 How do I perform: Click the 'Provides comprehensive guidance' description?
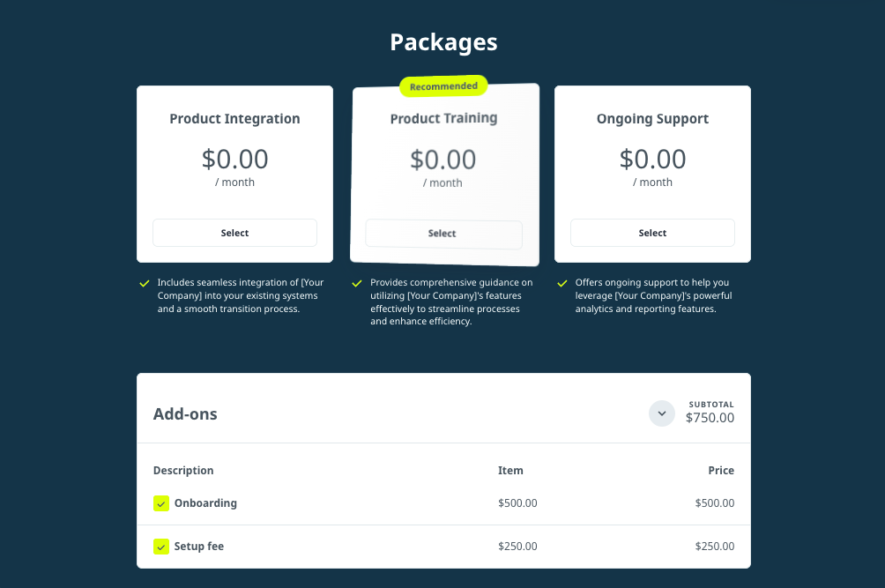[x=451, y=301]
